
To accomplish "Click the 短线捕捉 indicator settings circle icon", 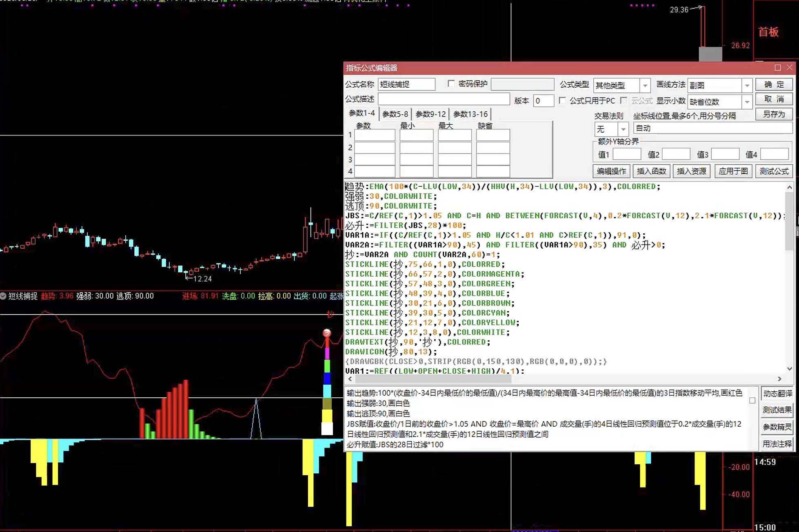I will click(3, 296).
